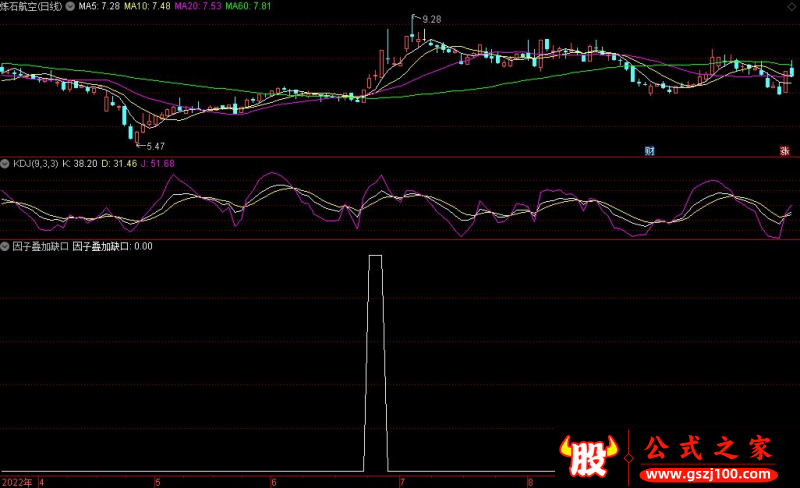
Task: Click the blue 财 financial marker icon
Action: pos(649,151)
